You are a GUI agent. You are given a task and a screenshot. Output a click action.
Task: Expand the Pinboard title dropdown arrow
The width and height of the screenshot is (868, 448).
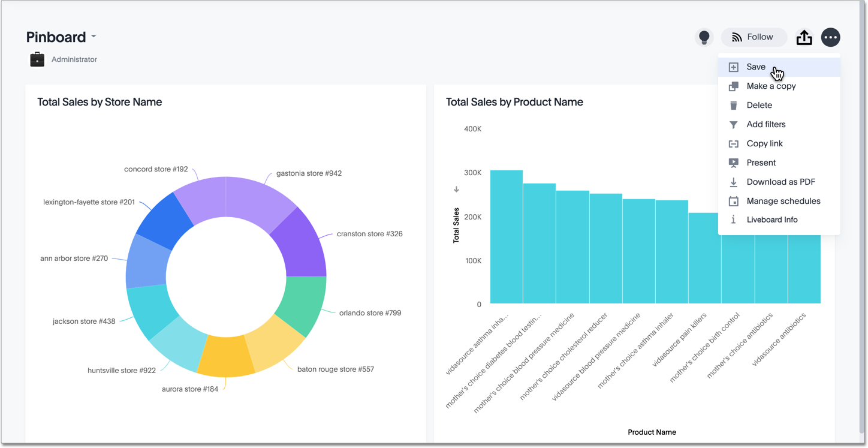point(94,37)
